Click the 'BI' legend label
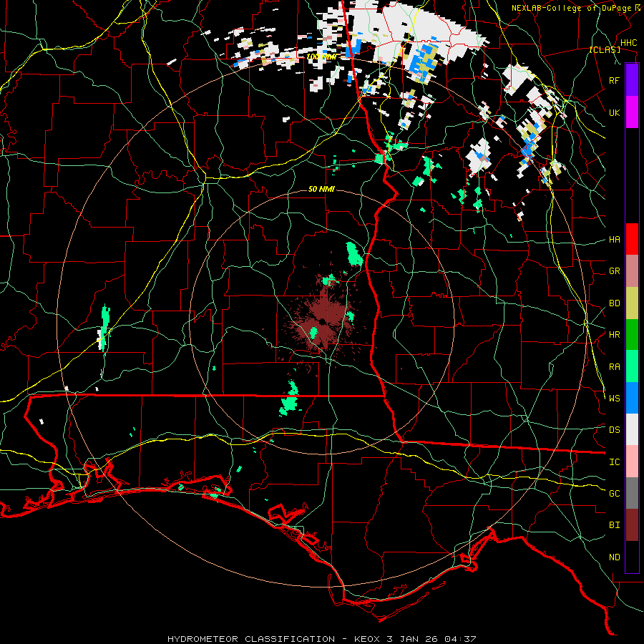The width and height of the screenshot is (644, 644). coord(614,525)
